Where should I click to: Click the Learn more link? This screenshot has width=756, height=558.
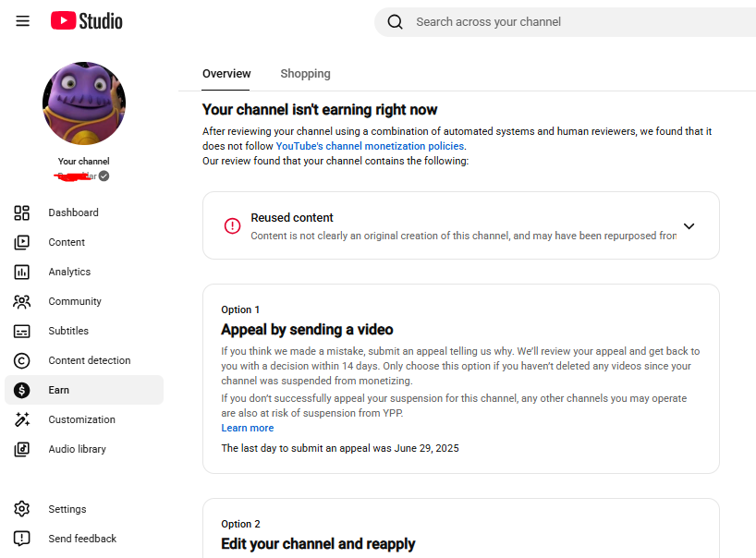click(x=248, y=428)
